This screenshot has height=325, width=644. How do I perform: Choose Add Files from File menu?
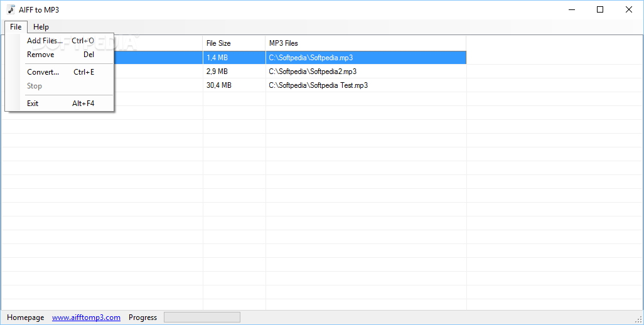(60, 41)
